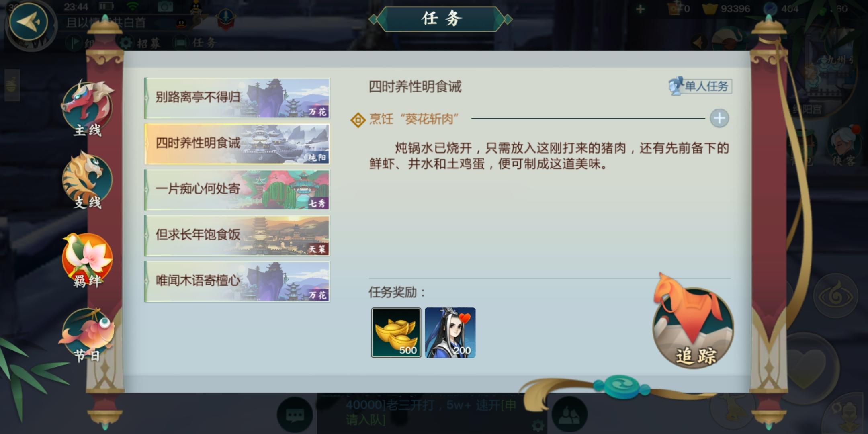The image size is (868, 434).
Task: Select quest 别路离亭不得归
Action: coord(237,98)
